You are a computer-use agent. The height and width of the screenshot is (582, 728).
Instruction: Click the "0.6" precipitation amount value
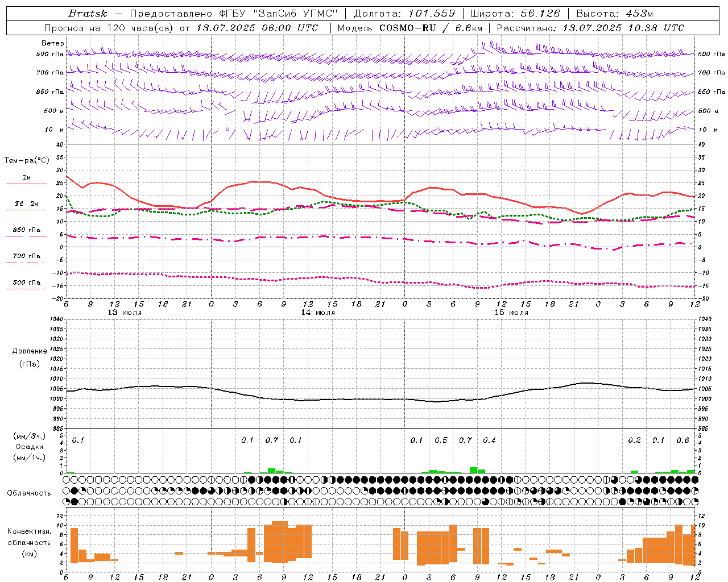point(682,440)
